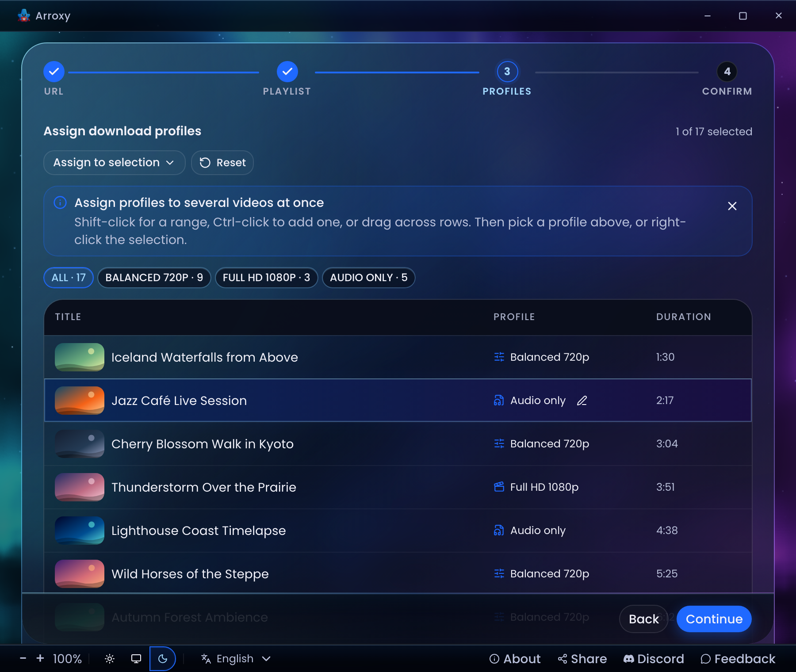Click the profile icon for Cherry Blossom Walk
This screenshot has width=796, height=672.
point(499,444)
